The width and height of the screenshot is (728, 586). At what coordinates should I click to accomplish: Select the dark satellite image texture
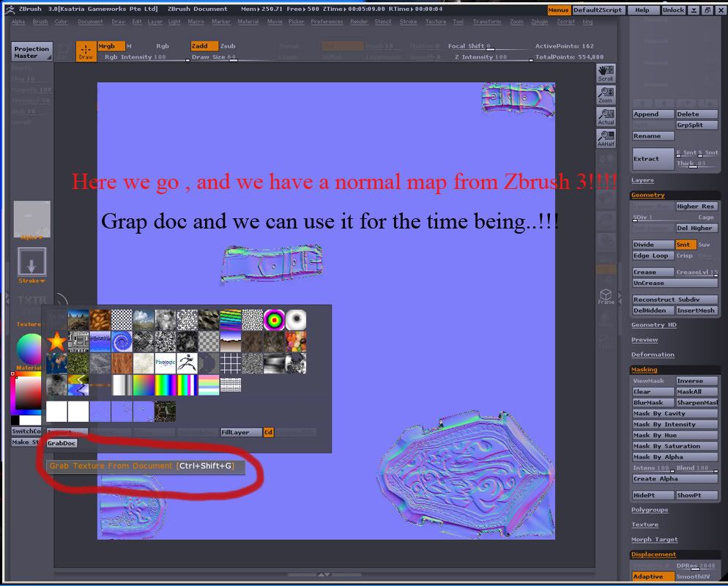pos(166,412)
